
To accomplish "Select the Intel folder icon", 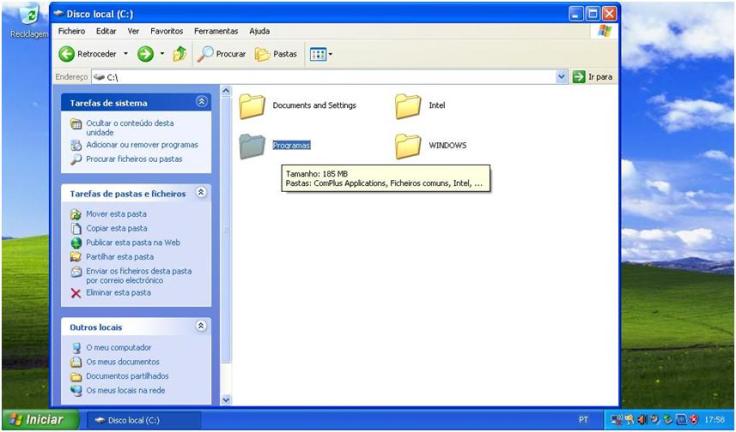I will click(407, 105).
